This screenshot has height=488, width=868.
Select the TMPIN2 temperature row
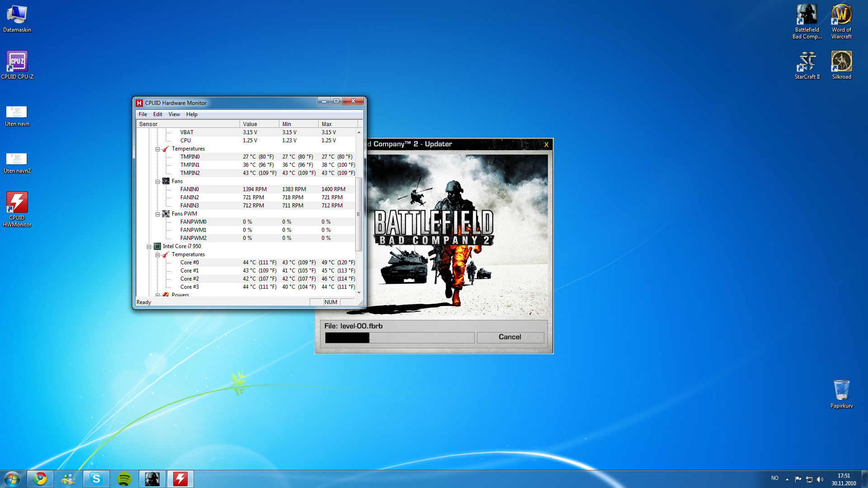pos(246,173)
